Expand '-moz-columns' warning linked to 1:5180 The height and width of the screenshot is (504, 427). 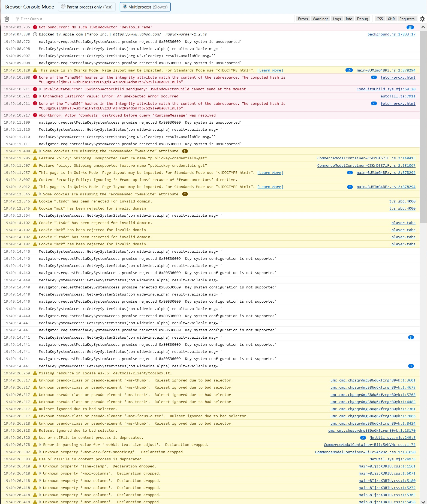[x=40, y=481]
